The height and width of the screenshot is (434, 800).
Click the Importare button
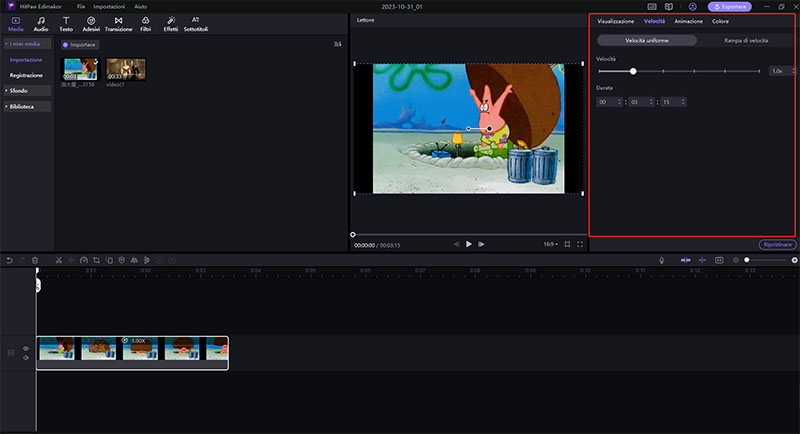click(80, 45)
